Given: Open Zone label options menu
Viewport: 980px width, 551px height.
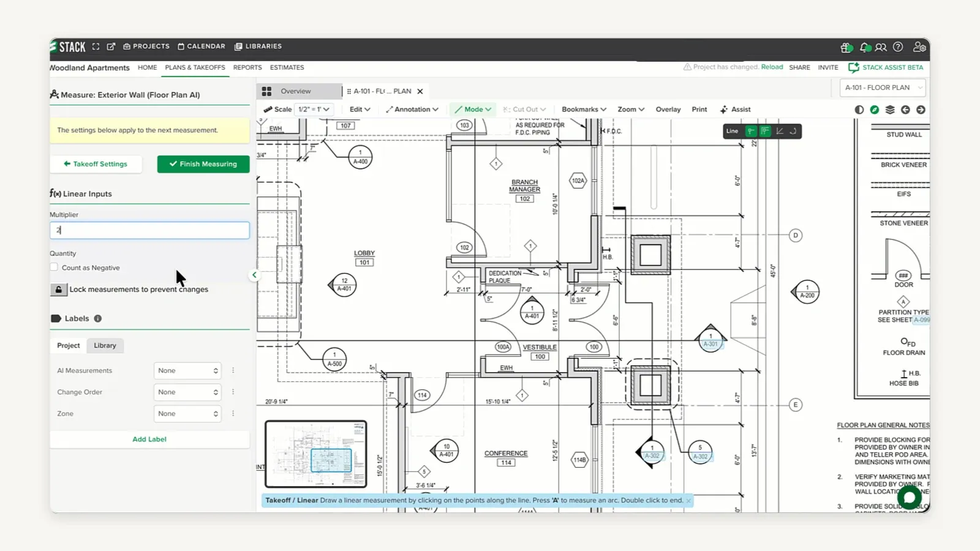Looking at the screenshot, I should [x=233, y=413].
